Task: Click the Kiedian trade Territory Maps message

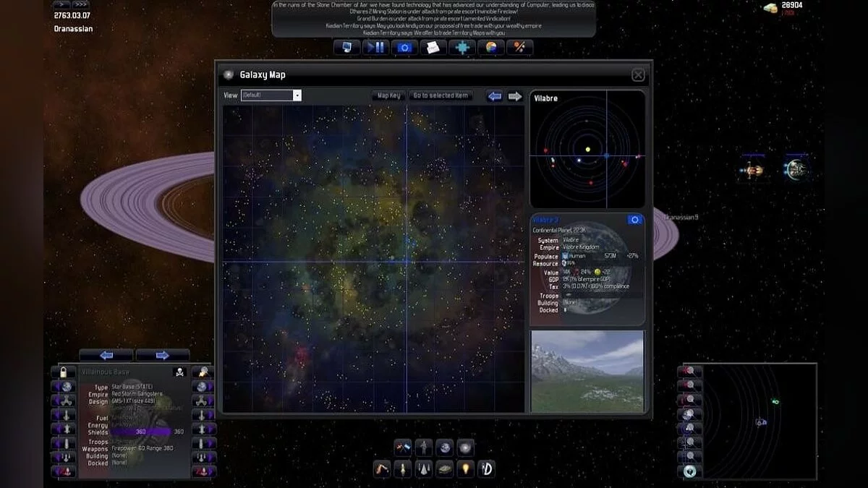Action: [x=434, y=32]
